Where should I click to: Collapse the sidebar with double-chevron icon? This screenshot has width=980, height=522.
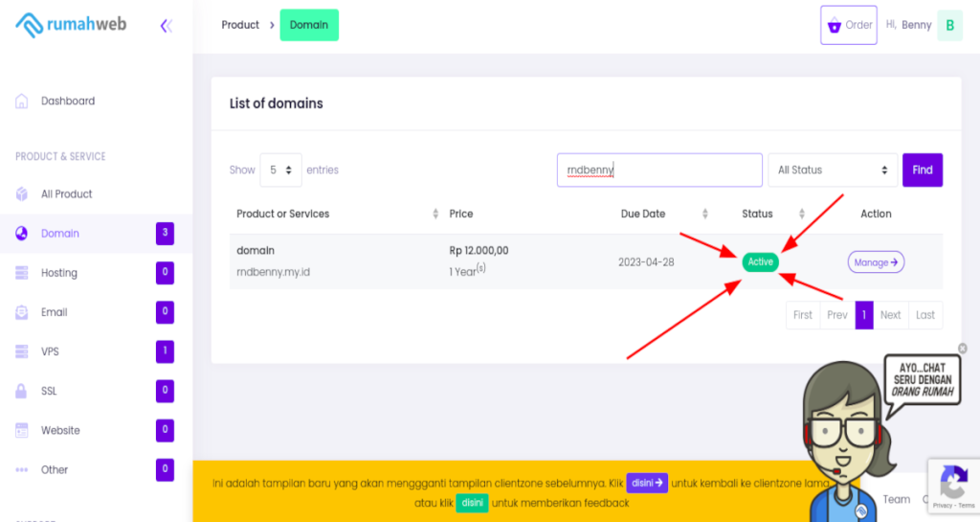point(167,26)
